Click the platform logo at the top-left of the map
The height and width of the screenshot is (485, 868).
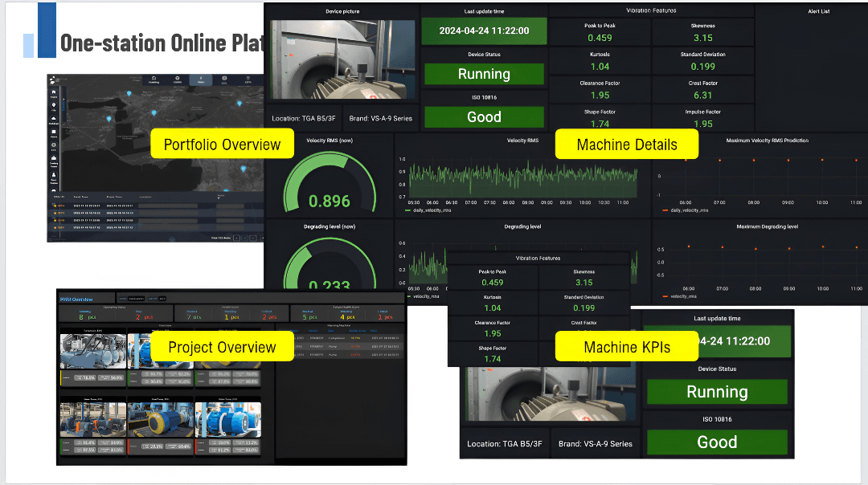[51, 80]
